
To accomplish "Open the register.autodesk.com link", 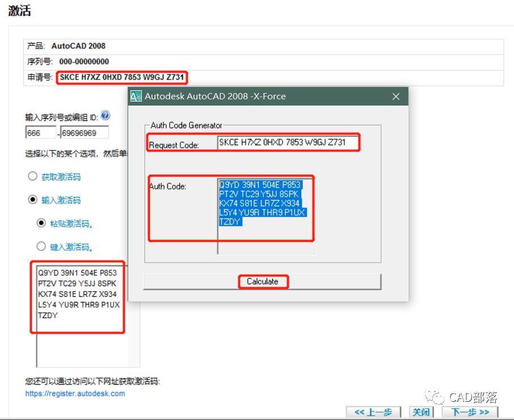I will pos(75,393).
